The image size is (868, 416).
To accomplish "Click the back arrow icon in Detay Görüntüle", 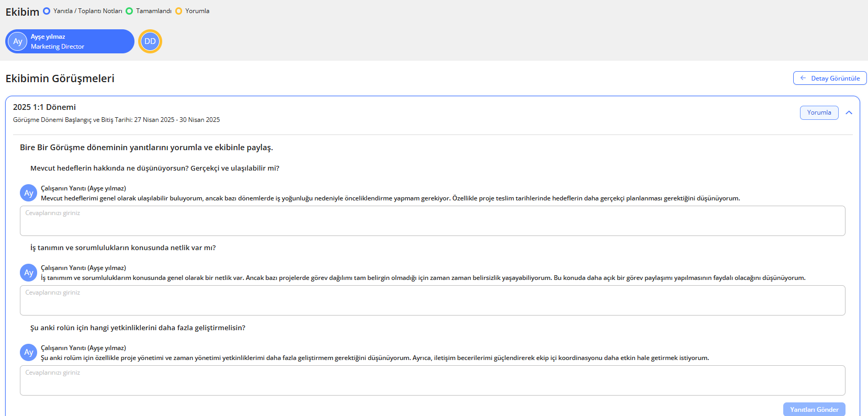I will [x=803, y=78].
